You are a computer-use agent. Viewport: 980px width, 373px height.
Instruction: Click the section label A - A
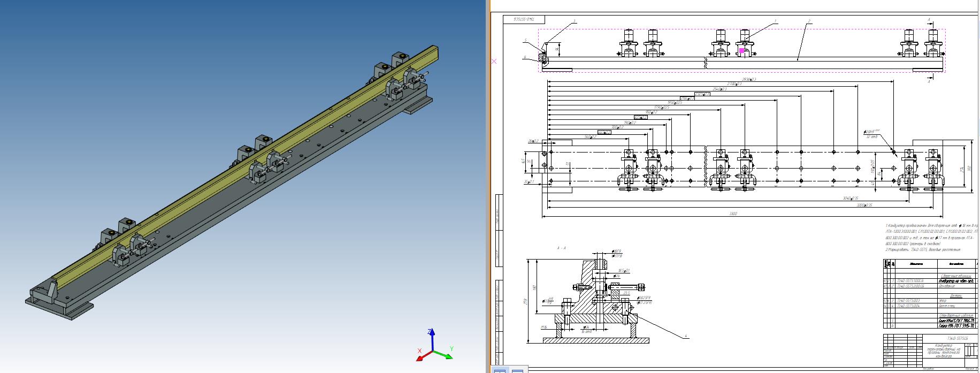(x=561, y=248)
